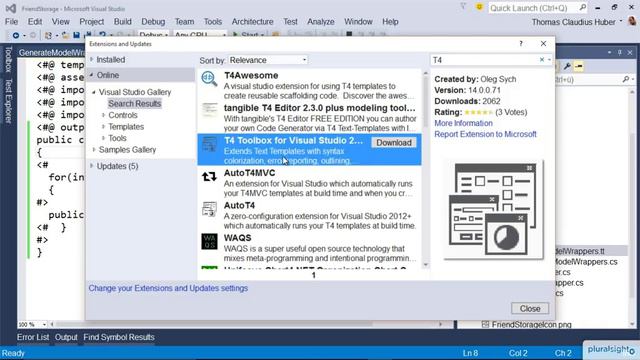
Task: Open the Analyze menu
Action: [320, 22]
